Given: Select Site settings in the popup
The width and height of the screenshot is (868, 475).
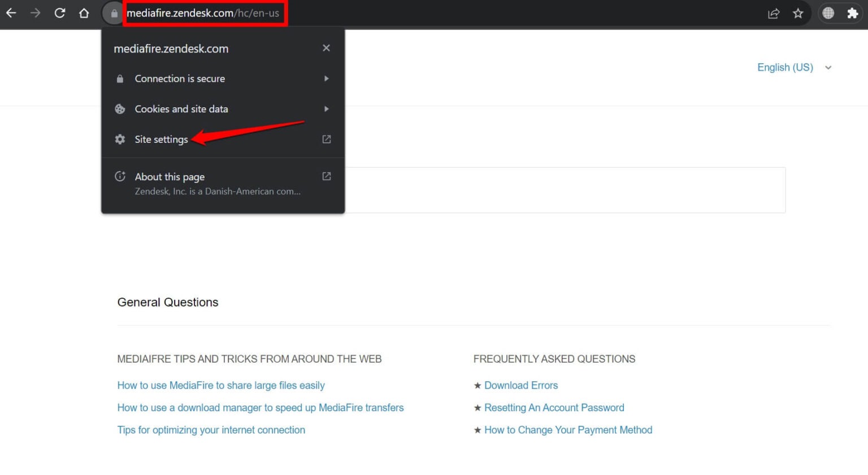Looking at the screenshot, I should pos(161,139).
